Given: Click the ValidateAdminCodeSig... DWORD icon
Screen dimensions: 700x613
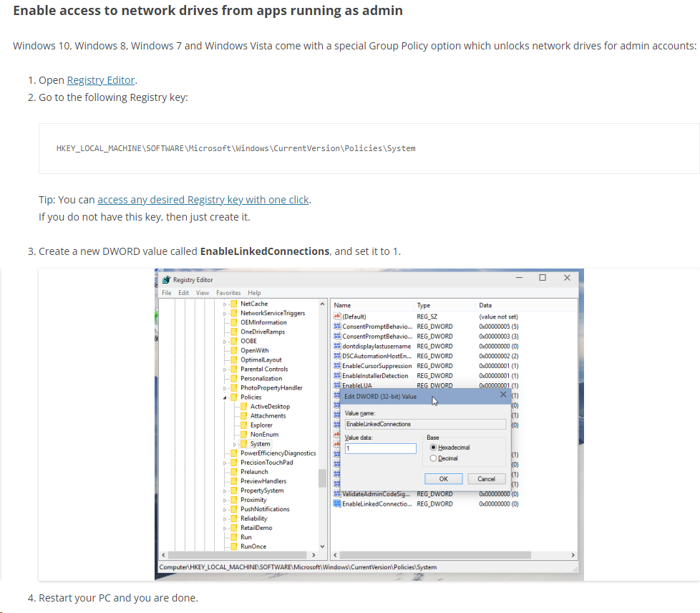Looking at the screenshot, I should tap(337, 494).
